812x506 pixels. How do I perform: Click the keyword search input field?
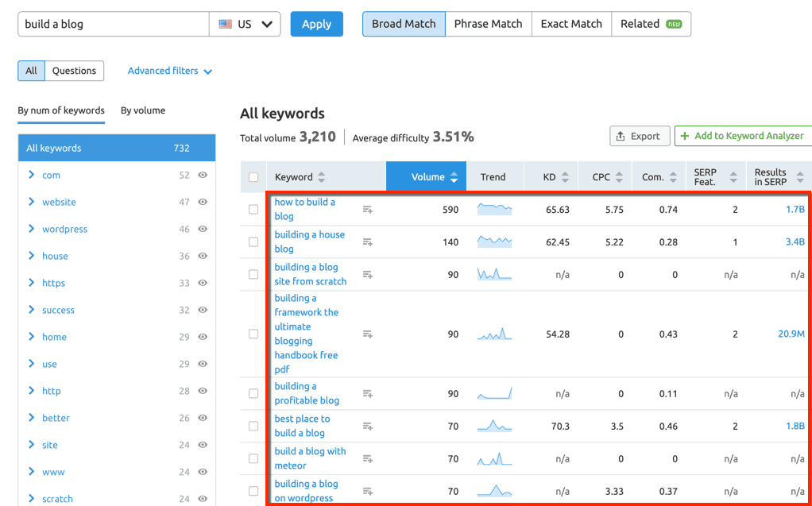(x=111, y=24)
